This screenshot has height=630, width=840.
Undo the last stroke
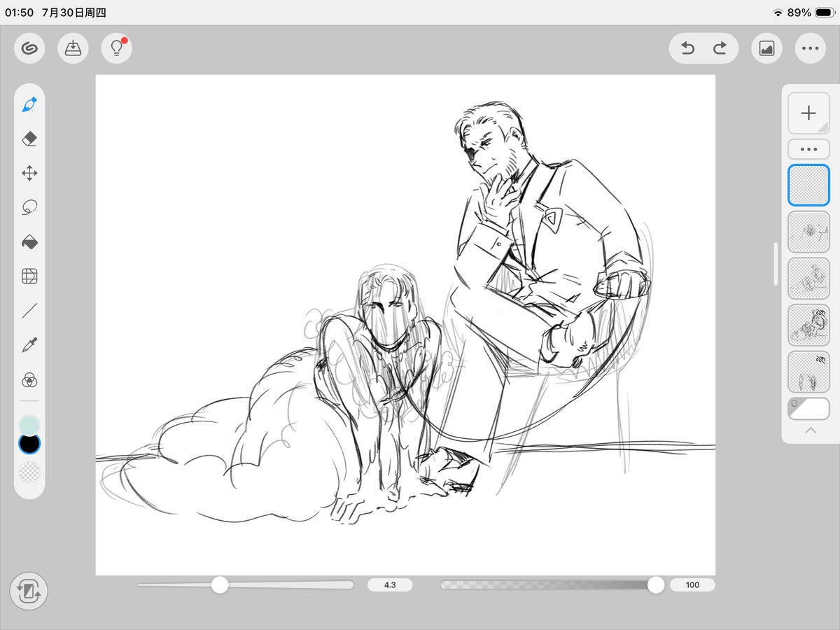pos(687,48)
